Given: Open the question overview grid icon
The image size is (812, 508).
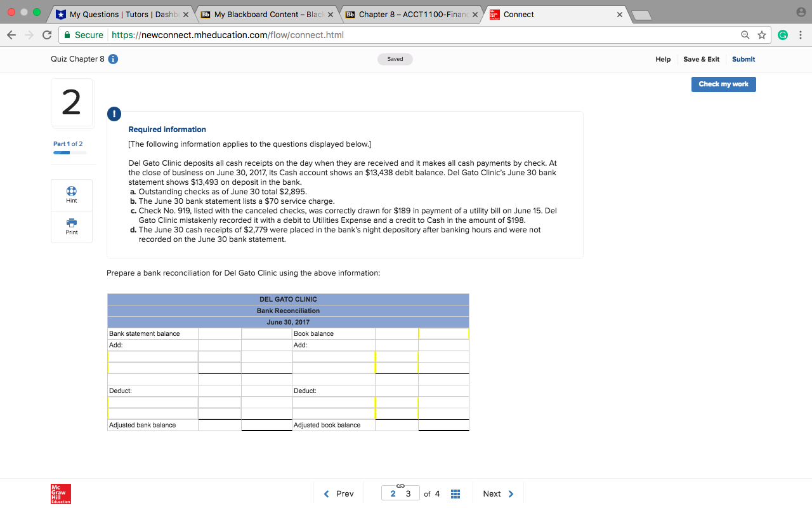Looking at the screenshot, I should click(455, 493).
